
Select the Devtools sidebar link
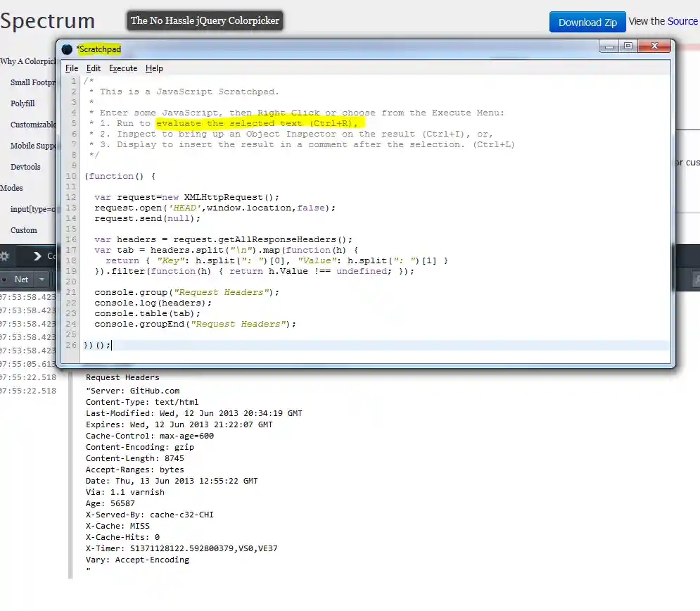(24, 167)
